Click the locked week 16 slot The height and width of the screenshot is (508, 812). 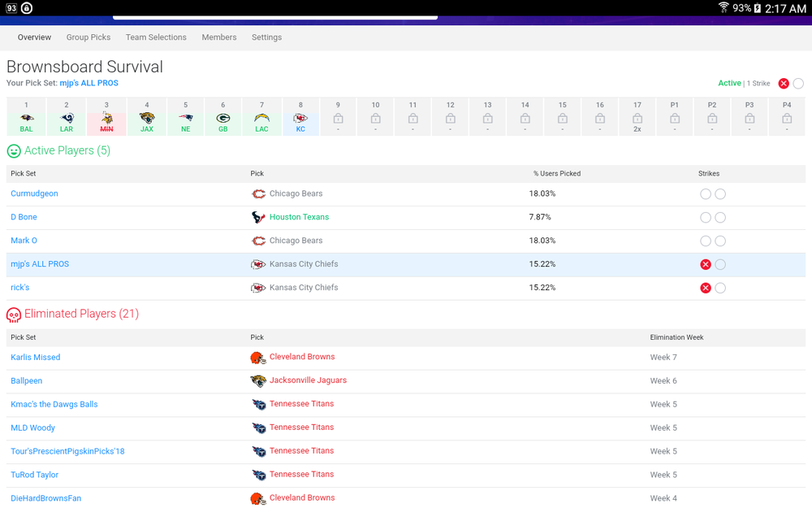click(600, 117)
